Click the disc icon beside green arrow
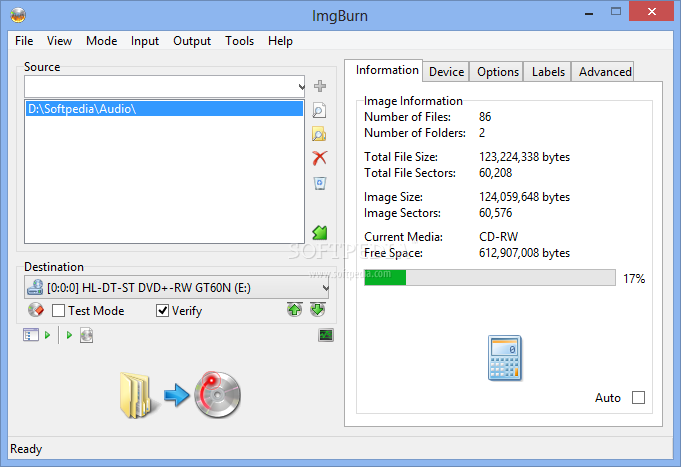 click(x=86, y=335)
